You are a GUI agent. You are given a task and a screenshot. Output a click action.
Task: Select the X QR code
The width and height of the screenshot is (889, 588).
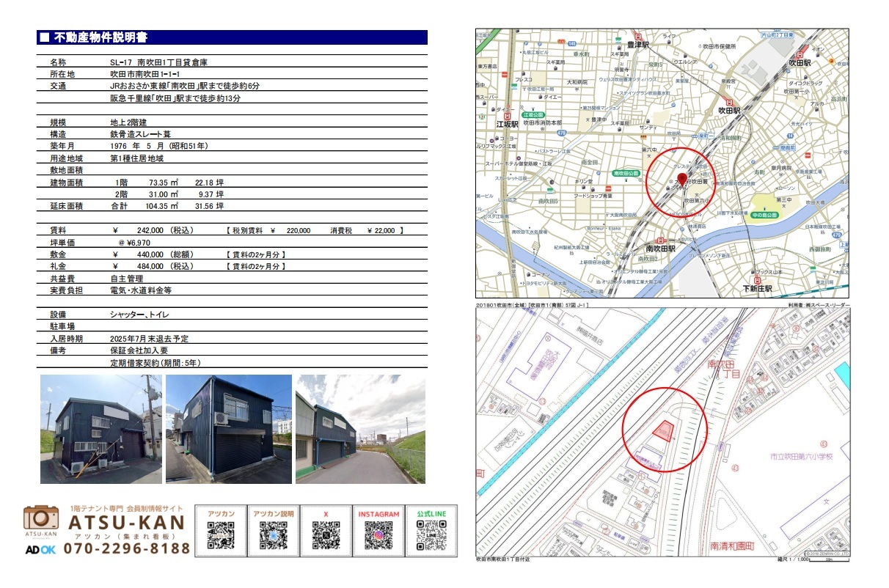coord(326,535)
